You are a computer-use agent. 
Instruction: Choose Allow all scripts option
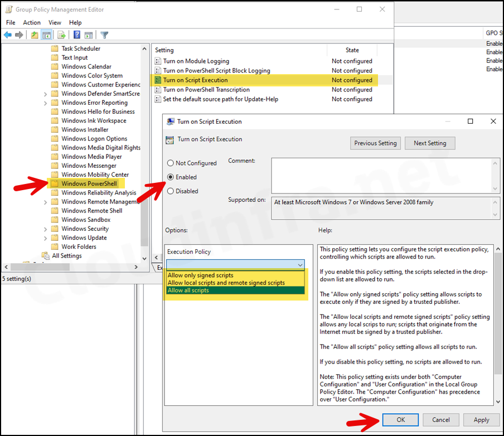(236, 290)
